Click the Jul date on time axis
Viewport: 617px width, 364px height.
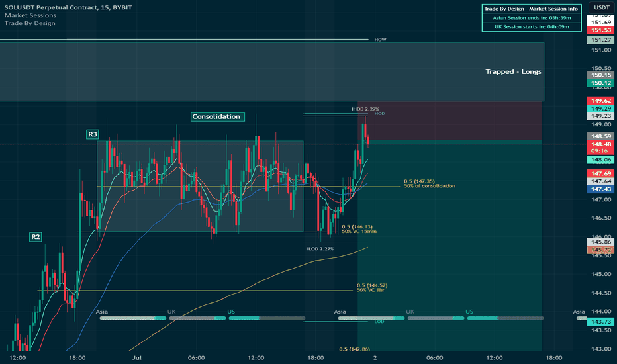point(136,357)
